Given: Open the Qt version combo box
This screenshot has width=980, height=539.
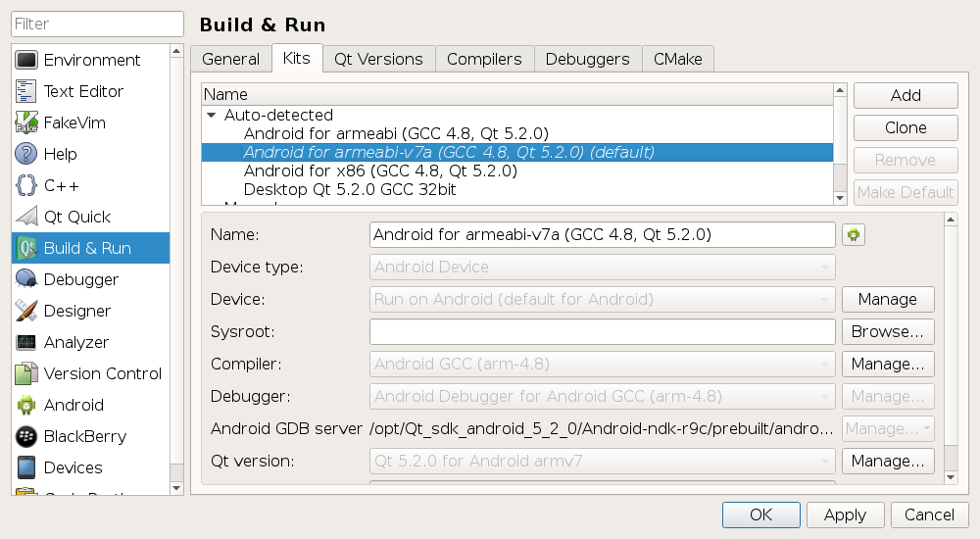Looking at the screenshot, I should coord(603,461).
